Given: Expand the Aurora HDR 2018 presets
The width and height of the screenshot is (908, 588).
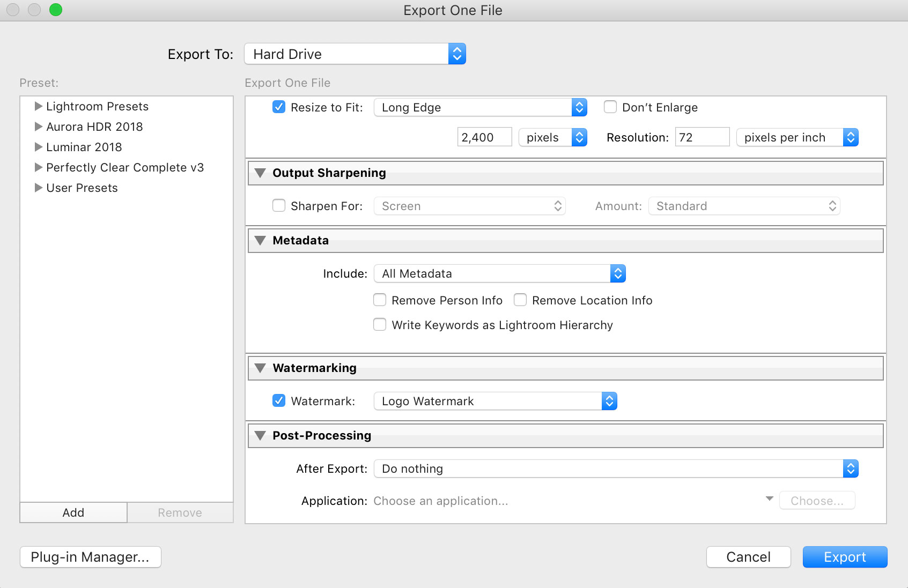Looking at the screenshot, I should pos(38,126).
